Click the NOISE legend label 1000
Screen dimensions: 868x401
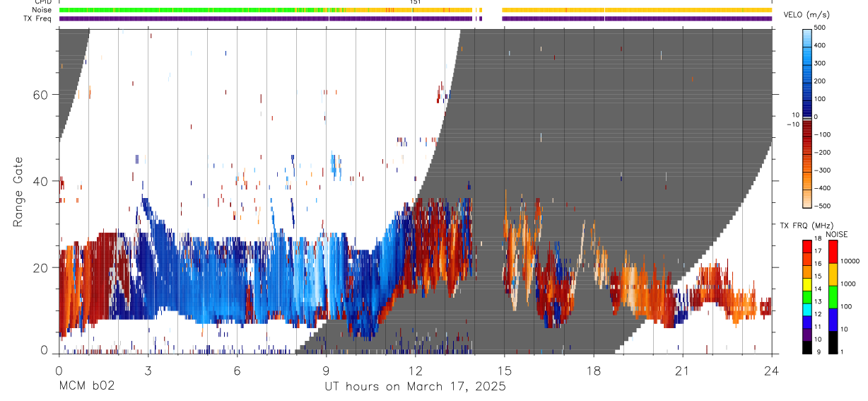coord(848,284)
